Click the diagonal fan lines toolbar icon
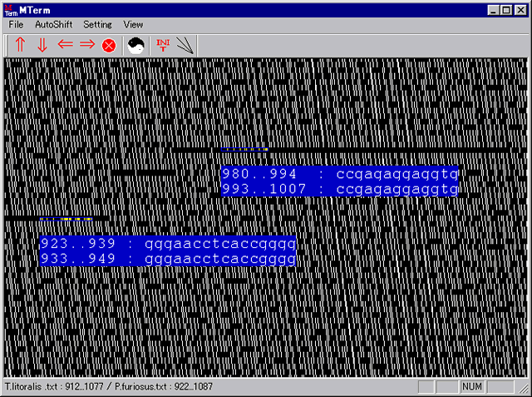532x397 pixels. click(x=185, y=45)
